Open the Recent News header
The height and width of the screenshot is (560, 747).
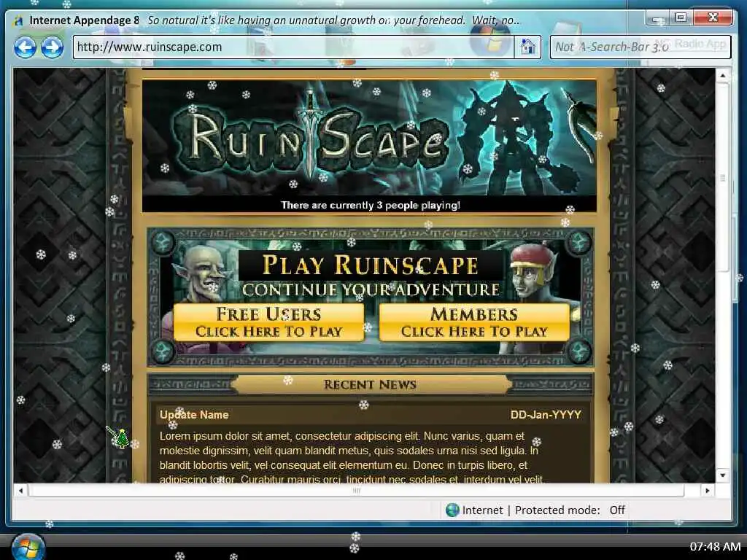pyautogui.click(x=370, y=384)
